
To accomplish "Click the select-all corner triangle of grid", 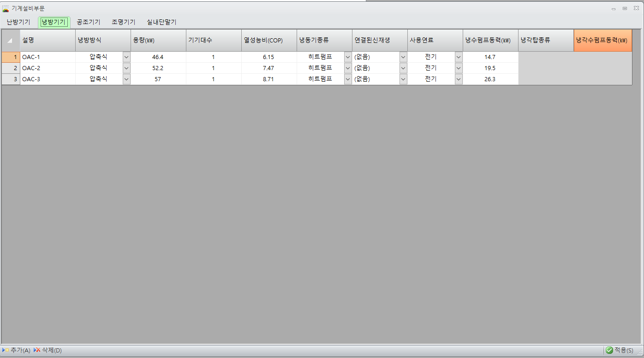I will [x=10, y=41].
